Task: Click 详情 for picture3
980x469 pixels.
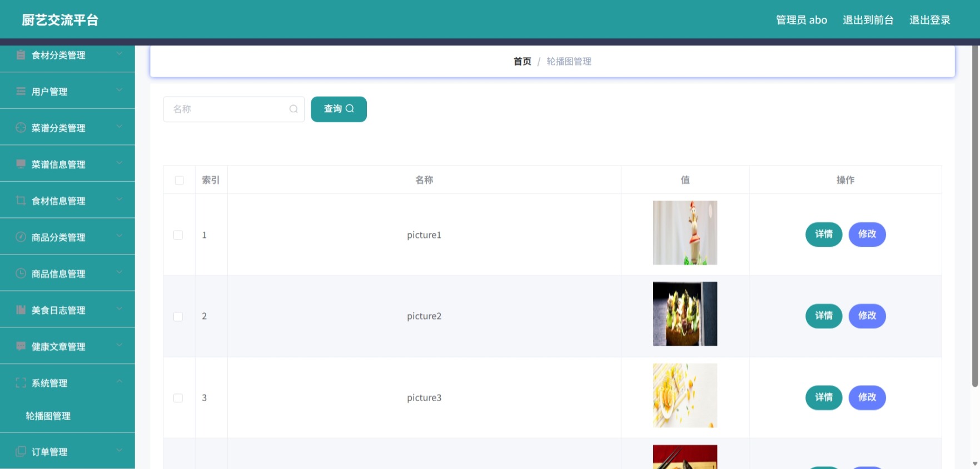Action: [824, 397]
